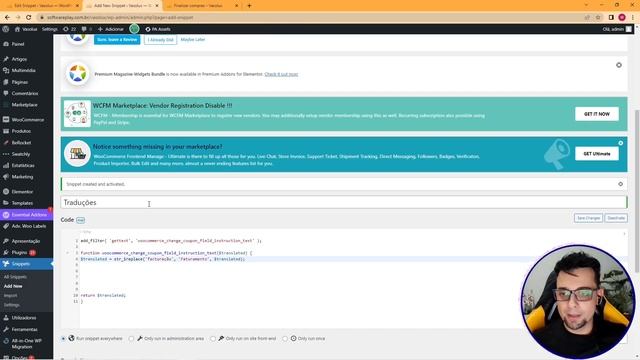Open the Olá, admin account menu
This screenshot has width=640, height=360.
(617, 29)
